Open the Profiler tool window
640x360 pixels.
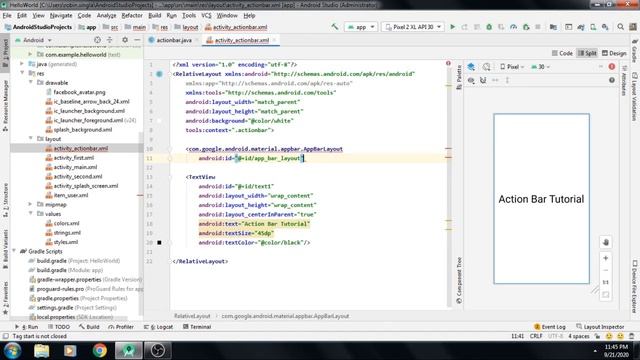121,327
